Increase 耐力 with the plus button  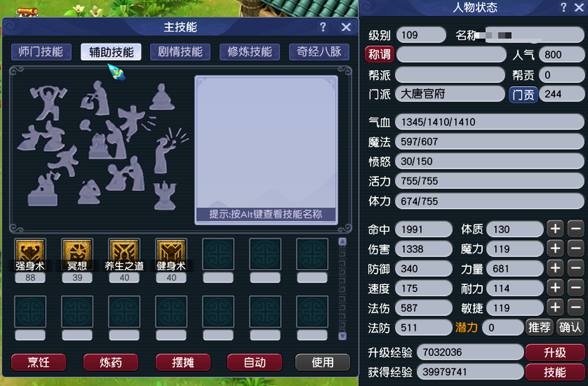555,288
